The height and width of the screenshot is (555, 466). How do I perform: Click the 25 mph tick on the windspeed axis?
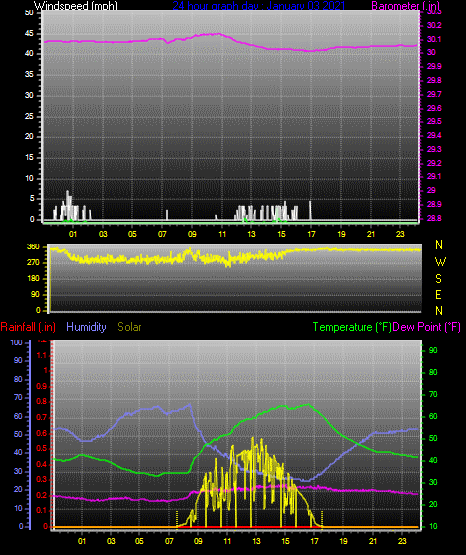click(29, 116)
